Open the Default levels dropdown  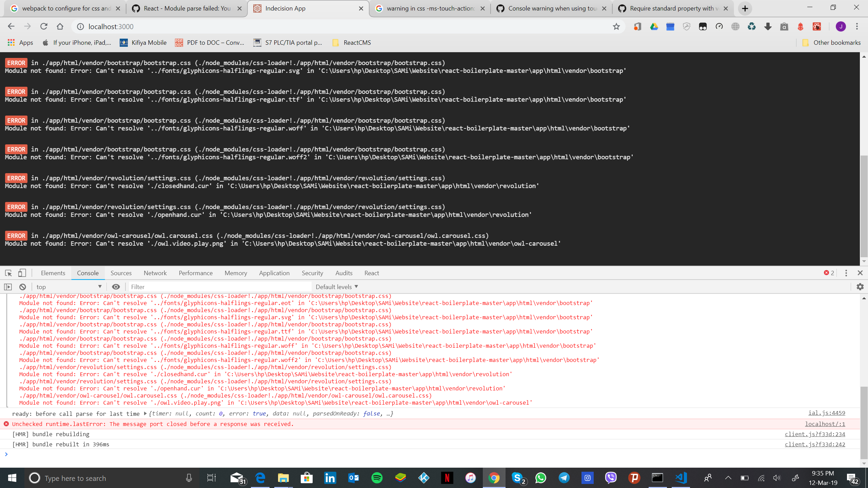click(x=336, y=286)
